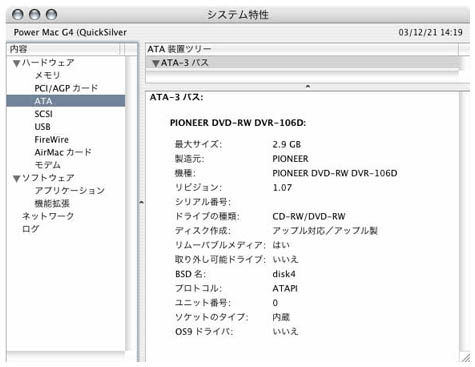Select 機能拡張 in the sidebar

[x=52, y=203]
